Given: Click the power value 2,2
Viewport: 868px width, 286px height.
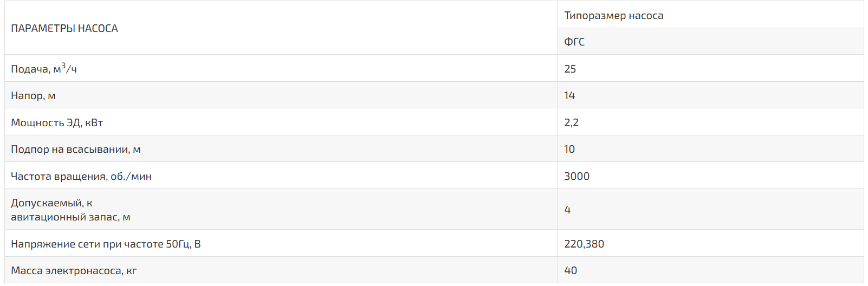Looking at the screenshot, I should 571,122.
